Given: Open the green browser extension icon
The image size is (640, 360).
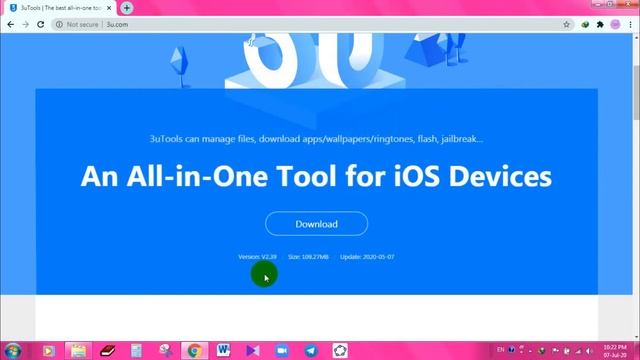Looking at the screenshot, I should (585, 24).
